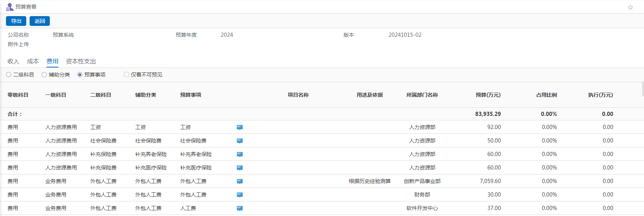This screenshot has height=216, width=644.
Task: Switch to the 成本 tab
Action: click(33, 61)
